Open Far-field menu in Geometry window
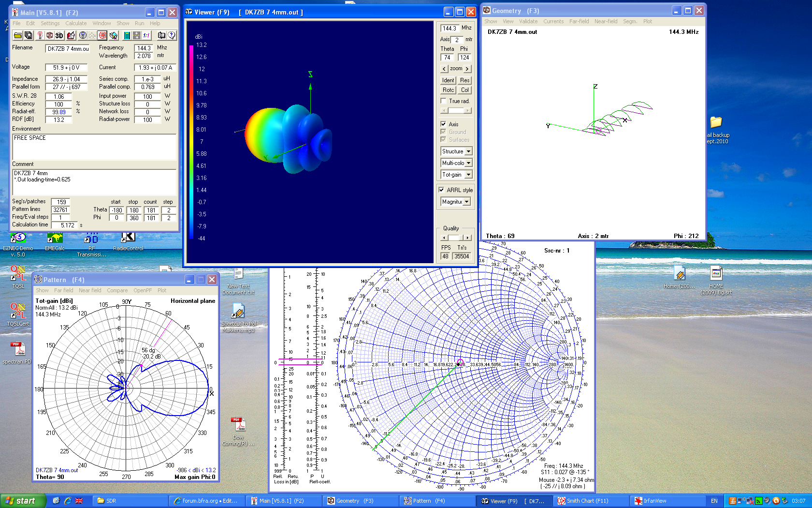 pyautogui.click(x=579, y=21)
